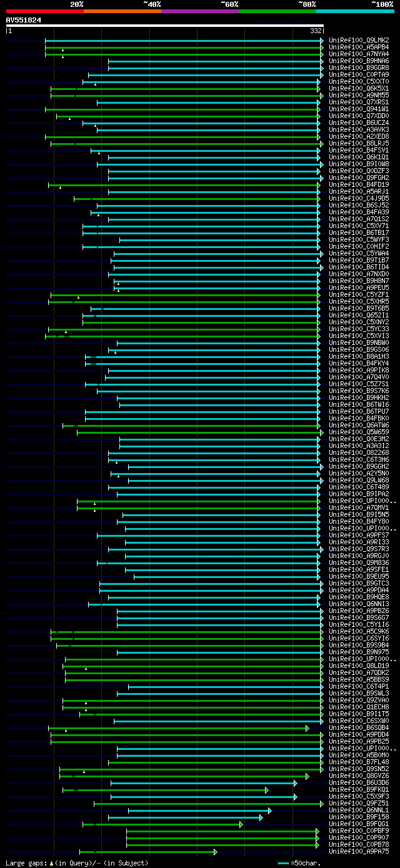The width and height of the screenshot is (400, 868).
Task: Open the UniRef100_C0PTA9 hit label
Action: (359, 74)
